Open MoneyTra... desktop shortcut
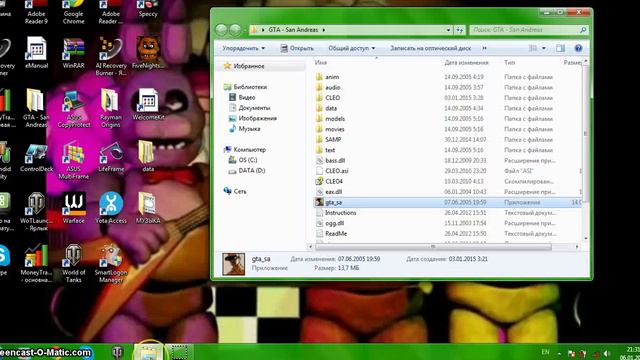The height and width of the screenshot is (360, 640). point(36,264)
